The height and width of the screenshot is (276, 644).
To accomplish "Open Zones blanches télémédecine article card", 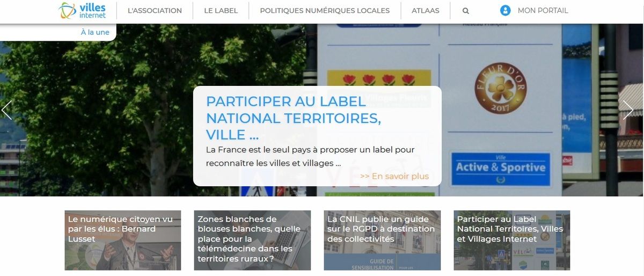I will [x=252, y=240].
